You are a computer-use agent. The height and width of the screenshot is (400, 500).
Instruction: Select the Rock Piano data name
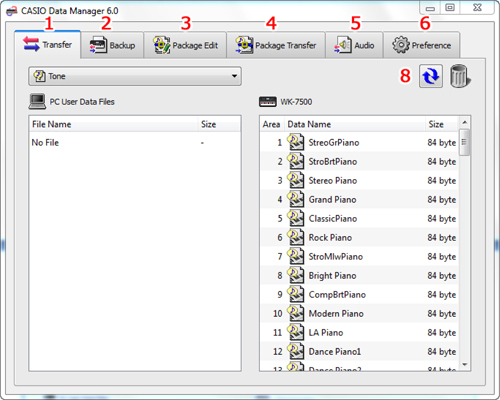click(x=330, y=238)
